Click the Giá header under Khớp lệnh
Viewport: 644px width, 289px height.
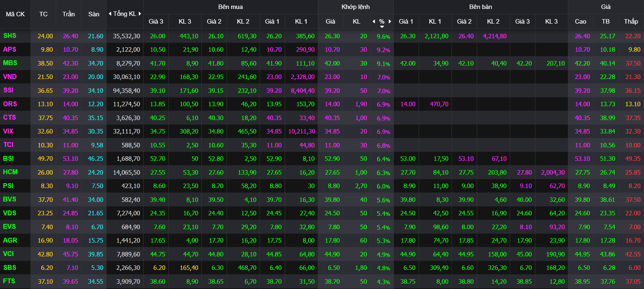330,22
